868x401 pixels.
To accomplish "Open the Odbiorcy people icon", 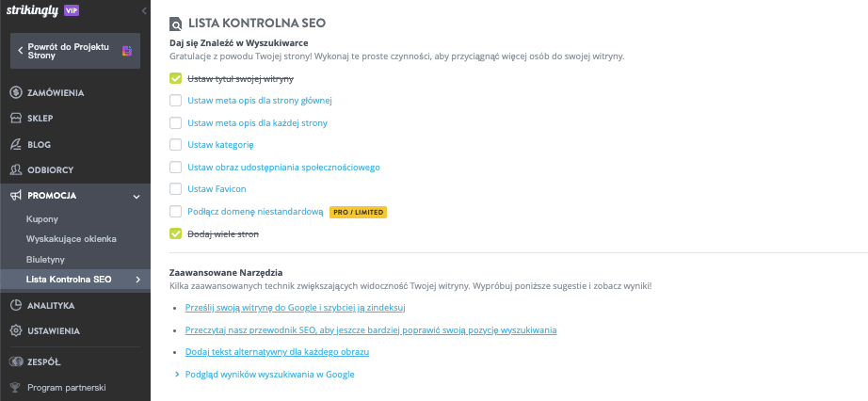I will [x=16, y=169].
